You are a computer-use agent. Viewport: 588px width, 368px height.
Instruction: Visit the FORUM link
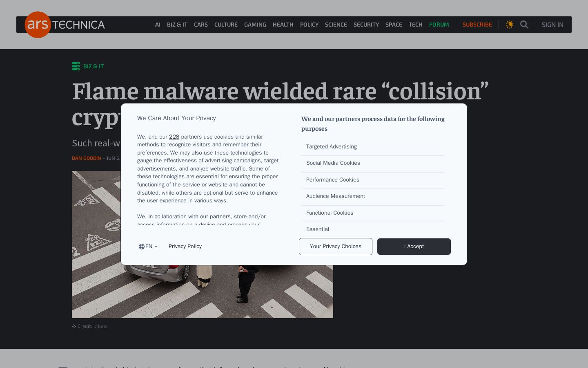tap(439, 25)
